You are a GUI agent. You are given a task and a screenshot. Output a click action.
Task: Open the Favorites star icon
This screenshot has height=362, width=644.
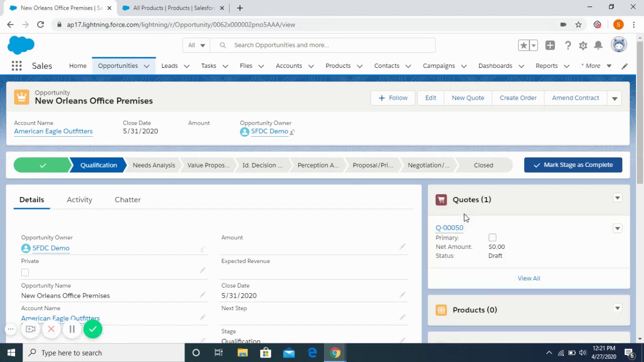click(x=524, y=45)
